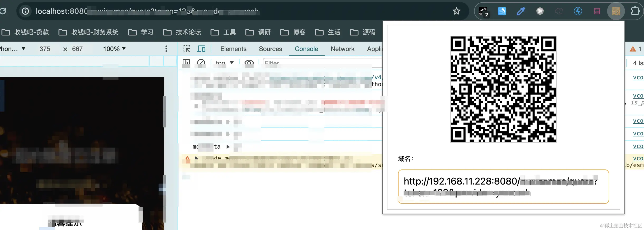Open site information icon in address bar

[25, 11]
